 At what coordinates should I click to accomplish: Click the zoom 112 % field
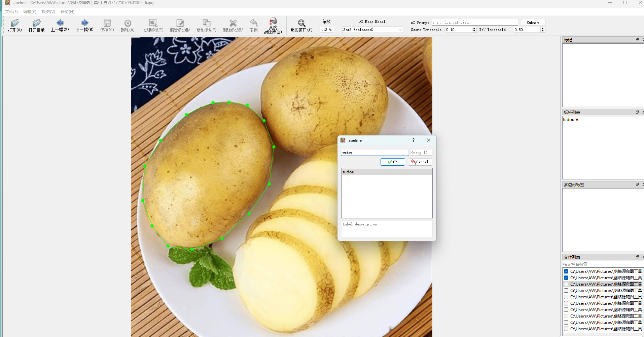pyautogui.click(x=326, y=30)
